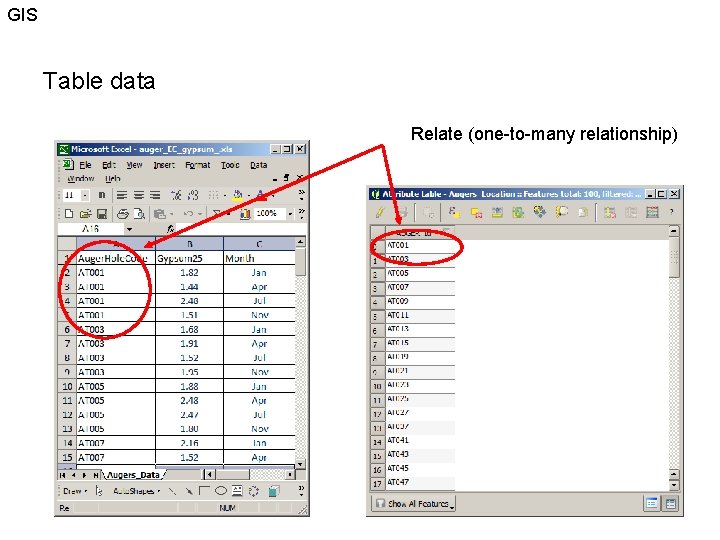Click the Borders icon in Excel toolbar

[213, 195]
